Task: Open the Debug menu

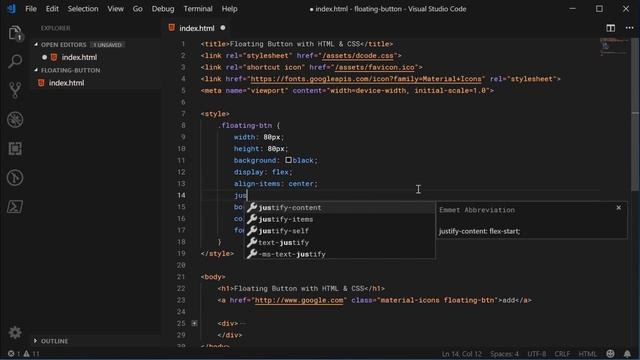Action: [x=163, y=9]
